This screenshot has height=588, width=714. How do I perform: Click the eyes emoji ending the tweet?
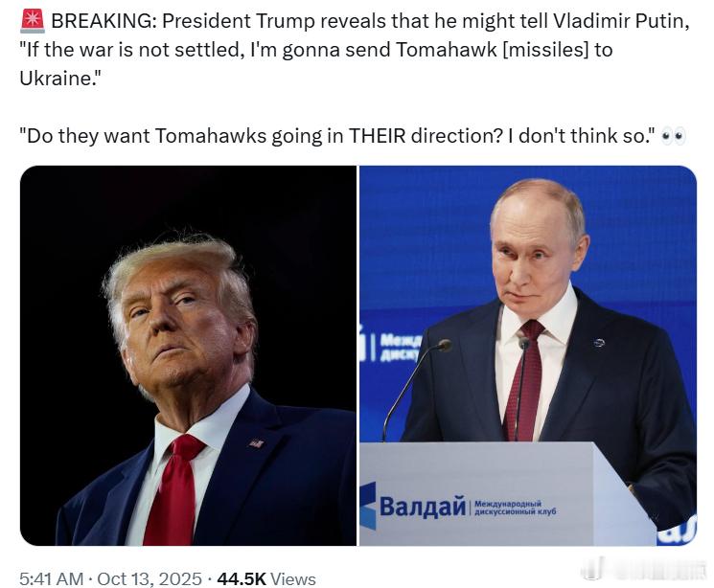tap(674, 137)
